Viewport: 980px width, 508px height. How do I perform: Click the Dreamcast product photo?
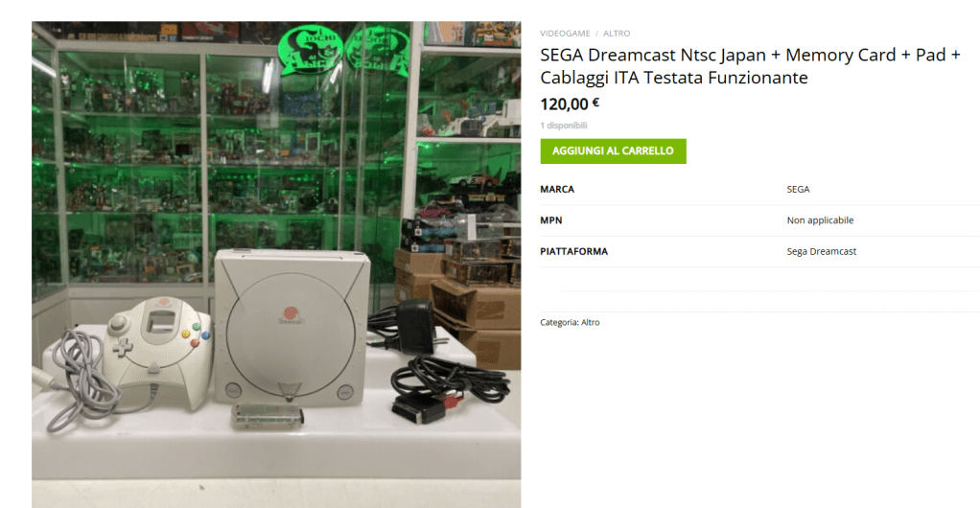click(x=276, y=265)
